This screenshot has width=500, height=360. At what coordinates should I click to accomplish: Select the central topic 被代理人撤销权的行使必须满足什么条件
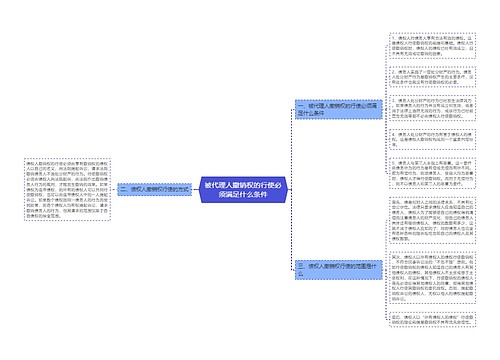point(243,190)
